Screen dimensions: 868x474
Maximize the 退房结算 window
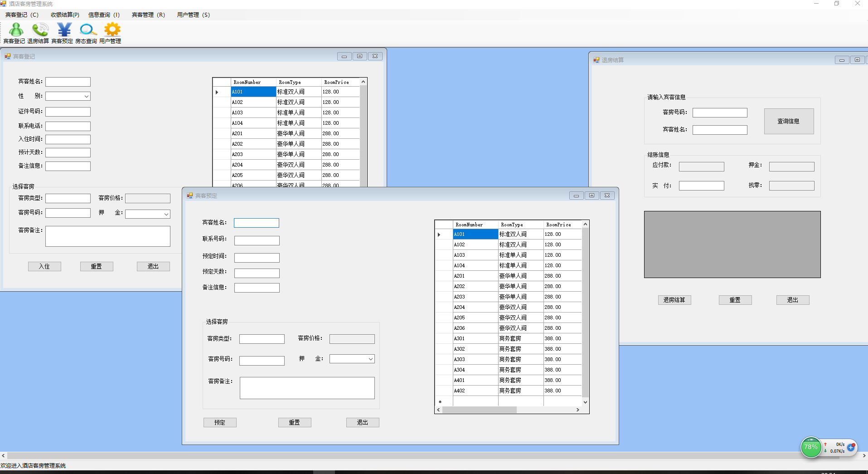[x=857, y=60]
